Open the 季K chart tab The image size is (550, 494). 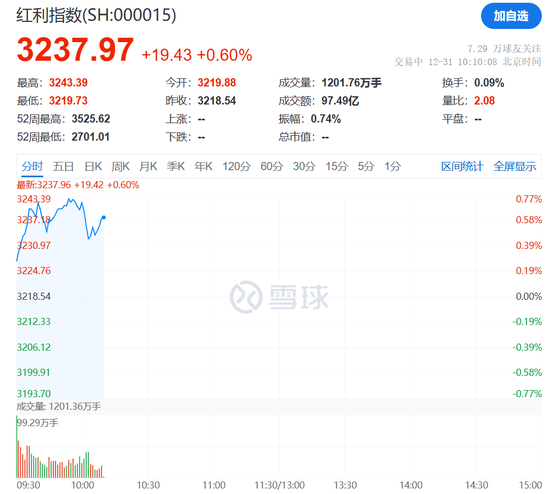point(176,166)
